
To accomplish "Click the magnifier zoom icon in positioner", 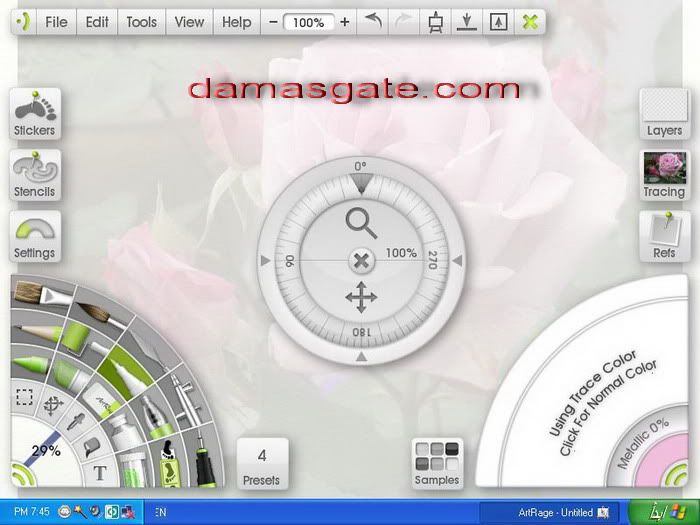I will point(361,223).
